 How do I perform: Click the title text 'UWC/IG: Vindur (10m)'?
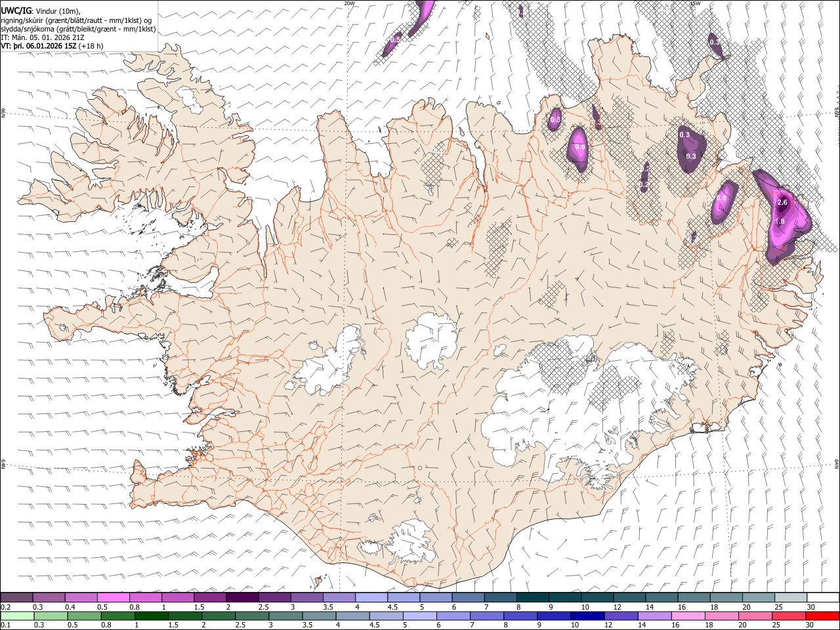(x=41, y=10)
